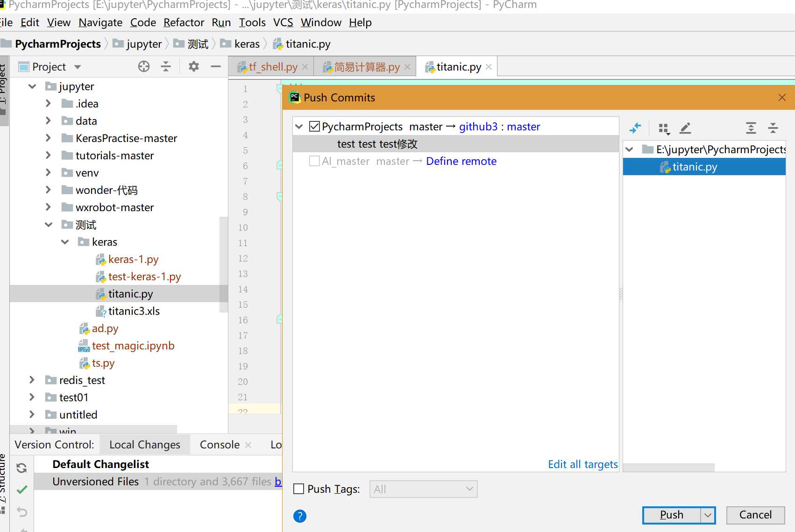Select keras-1.py in project tree
Viewport: 795px width, 532px height.
coord(133,259)
